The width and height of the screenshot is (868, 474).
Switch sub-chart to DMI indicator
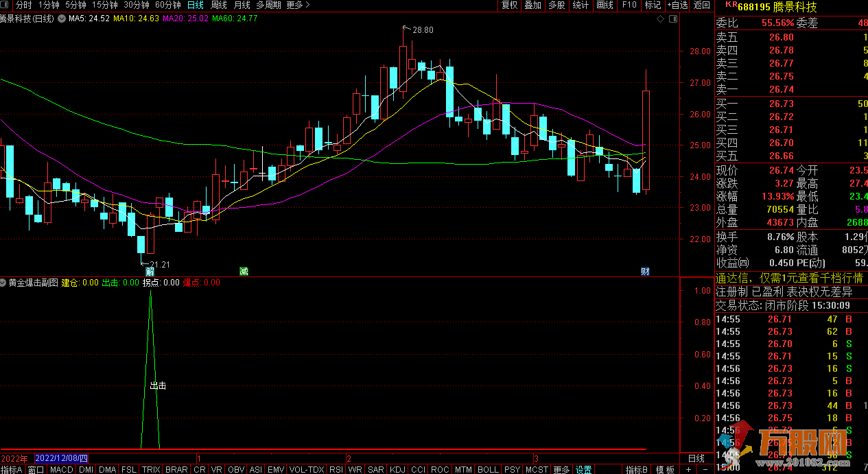pos(86,470)
